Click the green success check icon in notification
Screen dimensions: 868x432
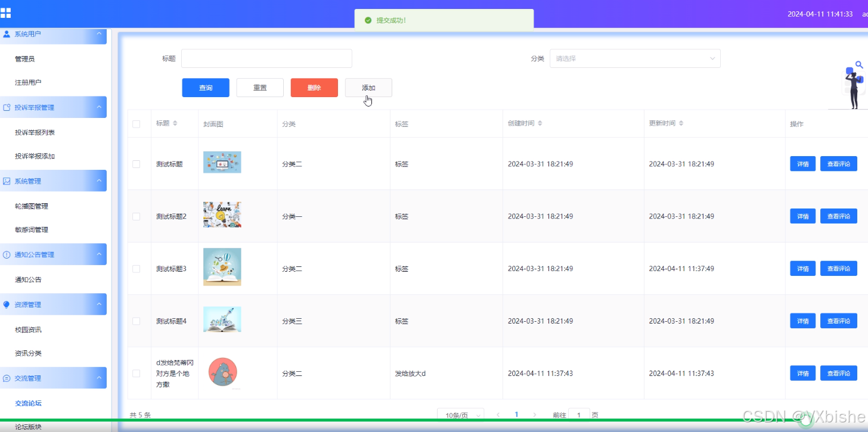[368, 20]
